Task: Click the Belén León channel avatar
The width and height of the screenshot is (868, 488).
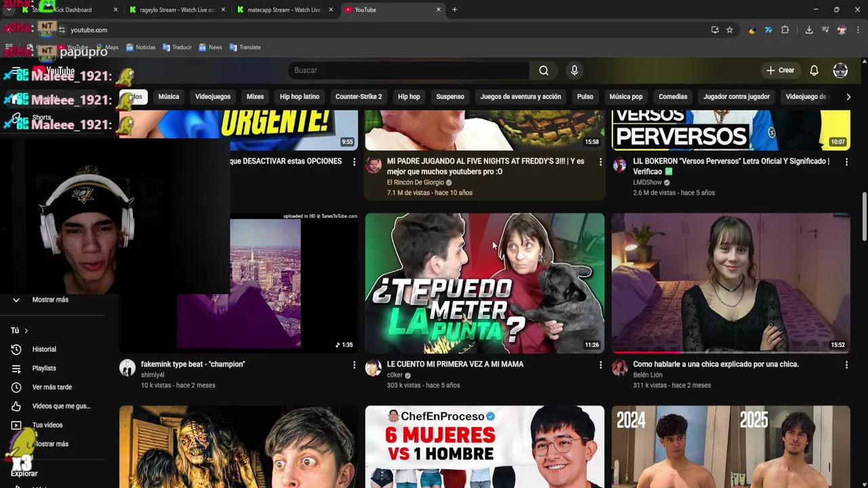Action: [620, 368]
